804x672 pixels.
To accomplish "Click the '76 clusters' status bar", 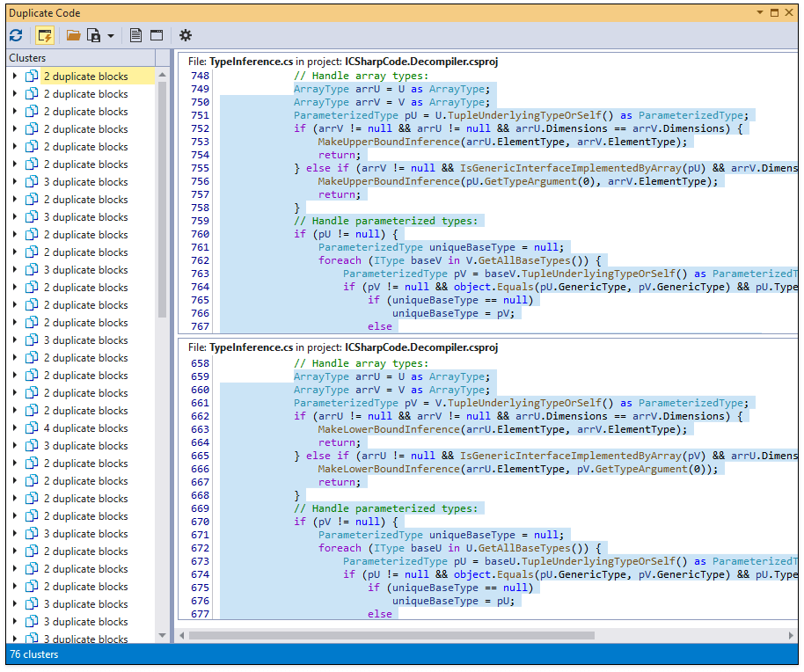I will point(33,654).
